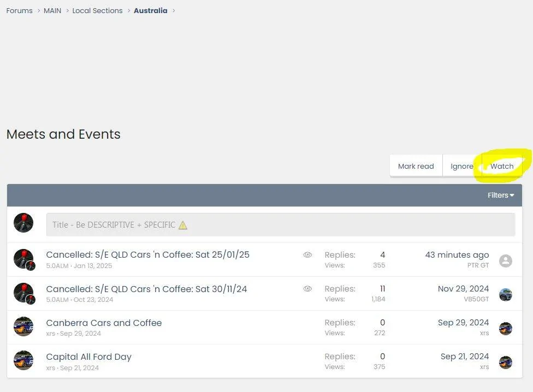Click 5.0ALM author name under 30/11/24 thread
This screenshot has width=533, height=392.
click(x=57, y=300)
